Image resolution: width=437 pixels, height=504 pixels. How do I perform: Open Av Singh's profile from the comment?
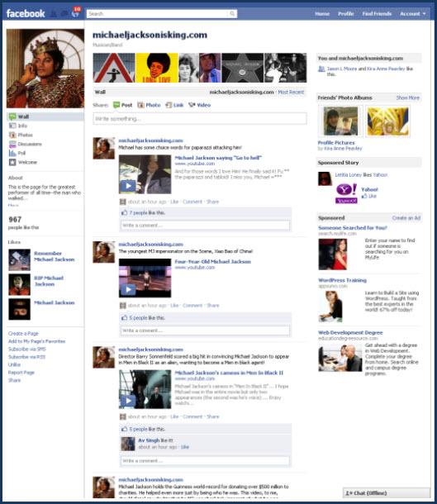click(149, 440)
